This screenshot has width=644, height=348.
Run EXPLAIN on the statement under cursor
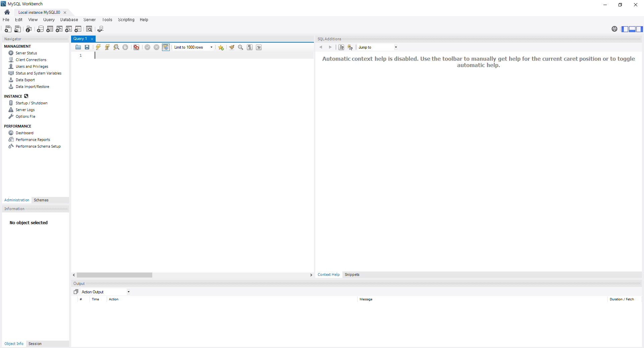coord(116,47)
